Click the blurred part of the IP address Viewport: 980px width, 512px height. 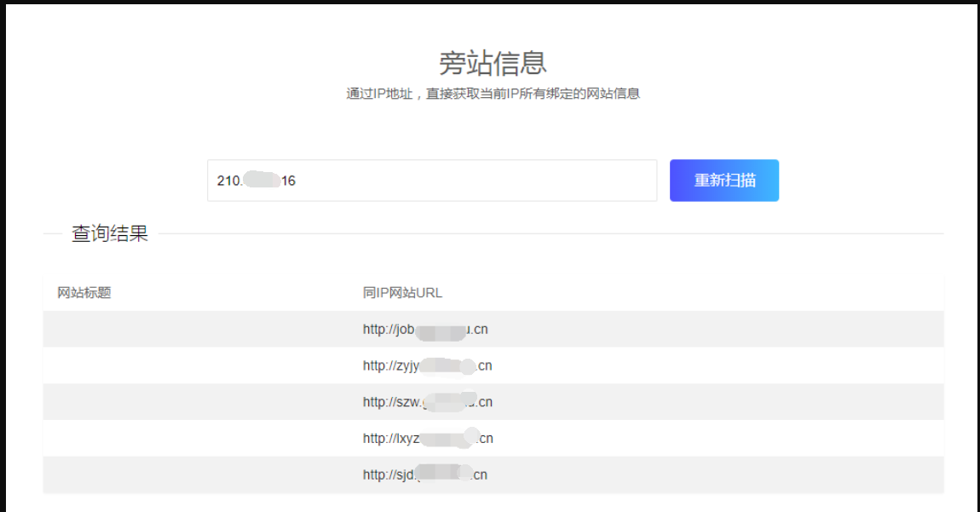262,180
